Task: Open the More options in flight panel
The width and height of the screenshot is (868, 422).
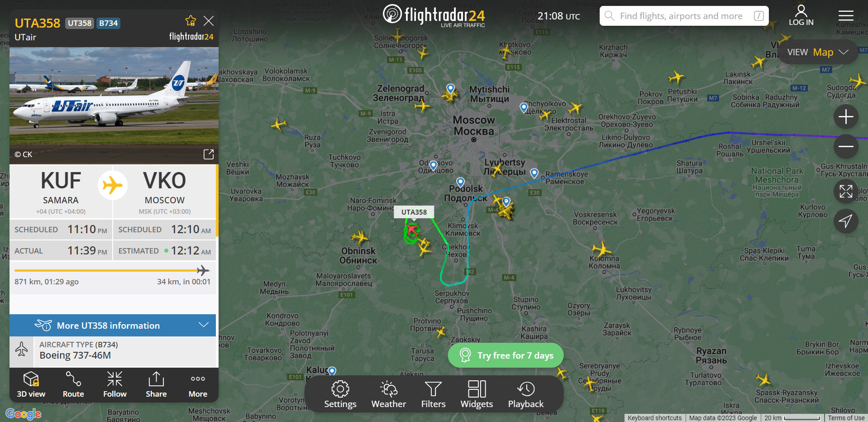Action: 198,385
